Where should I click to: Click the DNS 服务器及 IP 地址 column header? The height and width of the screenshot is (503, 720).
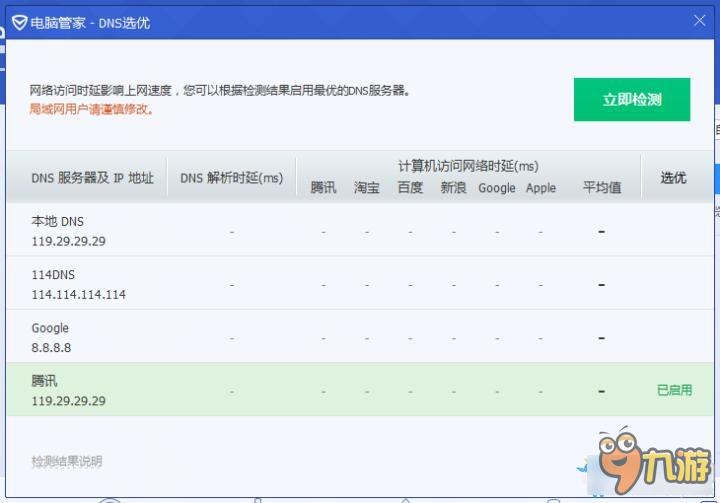coord(92,178)
